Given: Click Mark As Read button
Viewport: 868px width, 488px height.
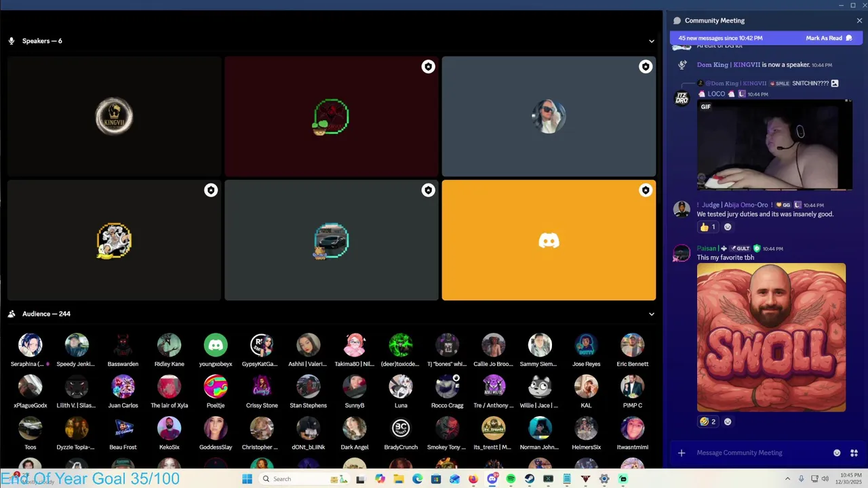Looking at the screenshot, I should (x=829, y=38).
